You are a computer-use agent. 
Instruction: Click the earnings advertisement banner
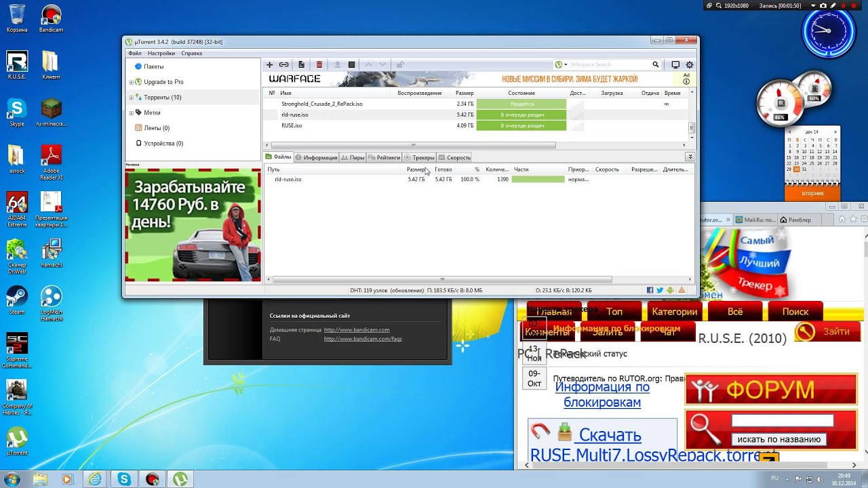[193, 225]
